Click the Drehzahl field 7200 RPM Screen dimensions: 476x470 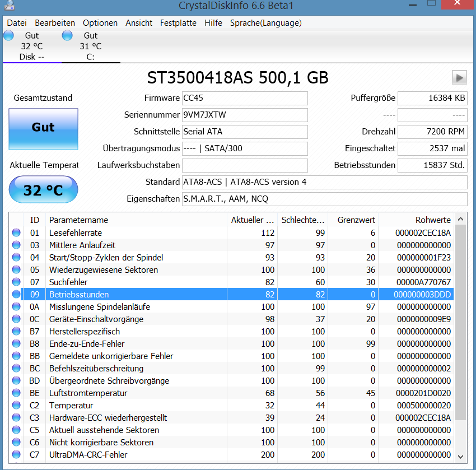(432, 132)
